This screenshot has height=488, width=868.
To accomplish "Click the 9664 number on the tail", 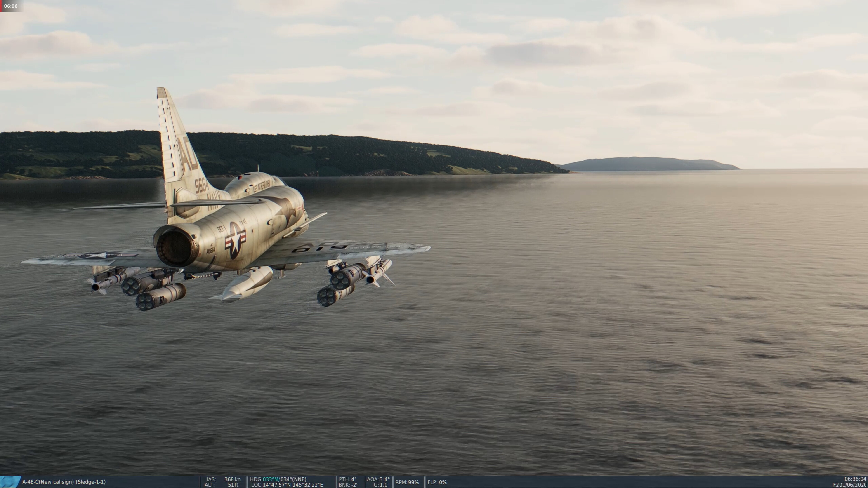I will [x=201, y=185].
